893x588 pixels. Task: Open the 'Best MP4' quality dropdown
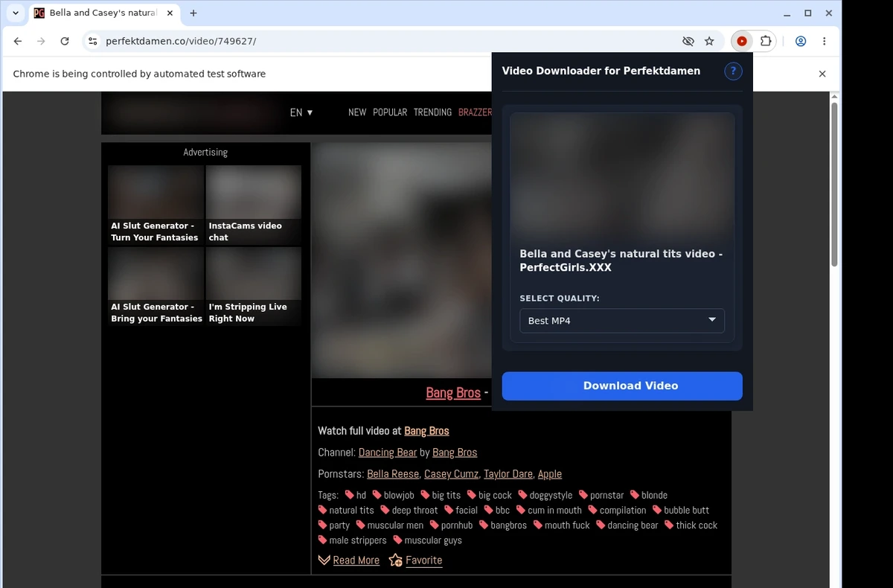tap(622, 321)
